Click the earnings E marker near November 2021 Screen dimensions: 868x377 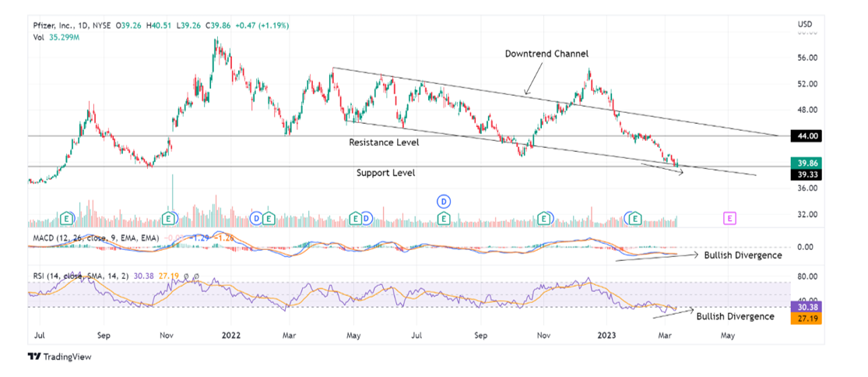coord(167,218)
